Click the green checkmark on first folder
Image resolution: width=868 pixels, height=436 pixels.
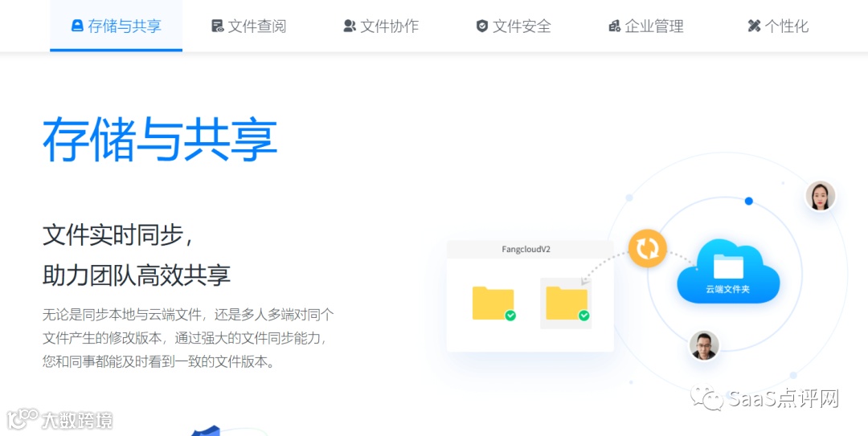click(510, 316)
